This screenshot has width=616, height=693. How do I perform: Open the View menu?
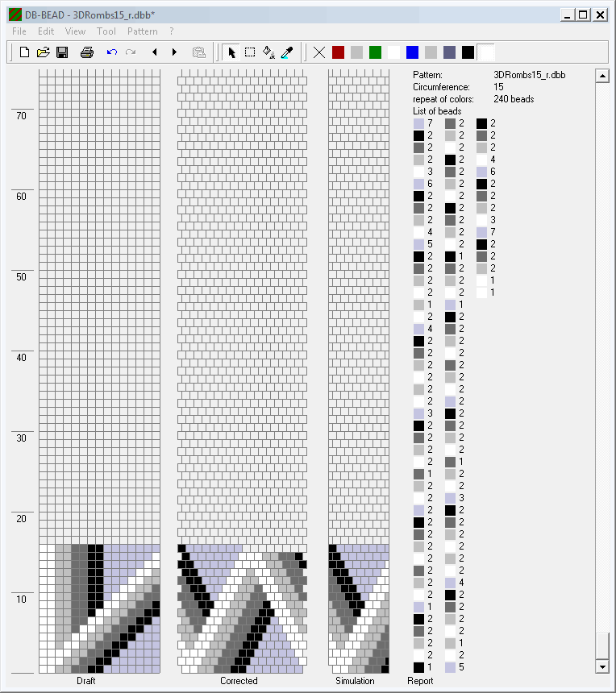tap(75, 31)
